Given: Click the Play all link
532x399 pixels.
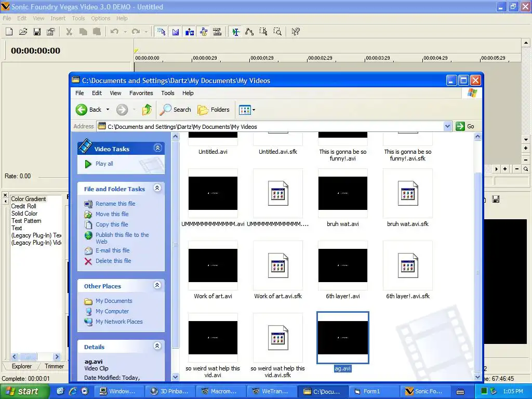Looking at the screenshot, I should 104,164.
